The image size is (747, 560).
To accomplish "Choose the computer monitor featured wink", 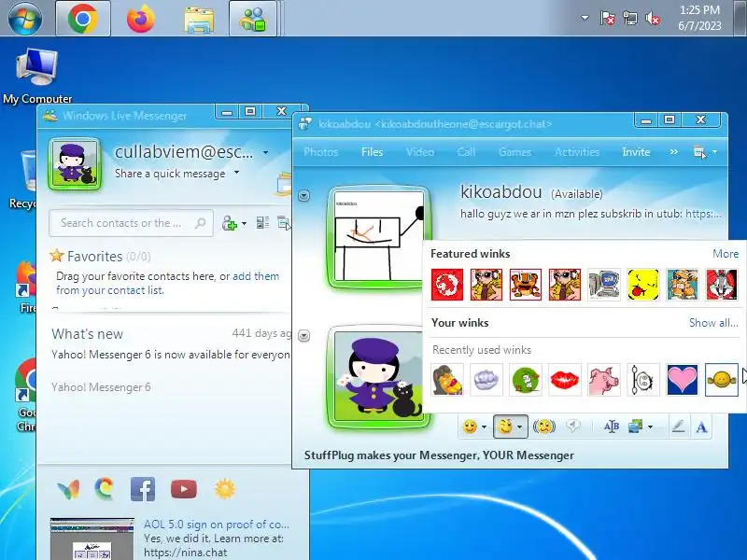I will [x=604, y=285].
